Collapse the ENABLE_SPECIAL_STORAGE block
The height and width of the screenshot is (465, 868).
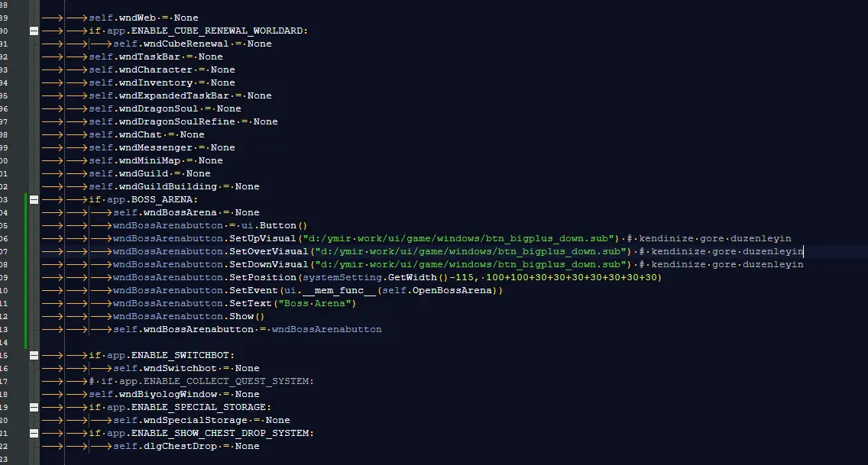(x=33, y=407)
